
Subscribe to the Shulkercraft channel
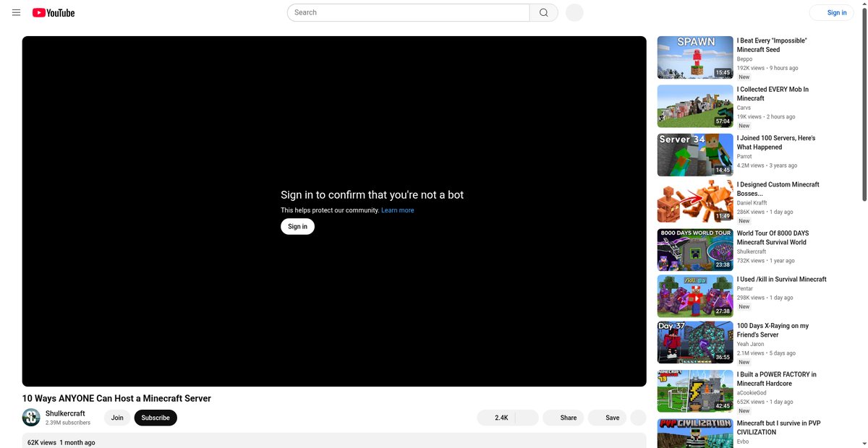[156, 418]
